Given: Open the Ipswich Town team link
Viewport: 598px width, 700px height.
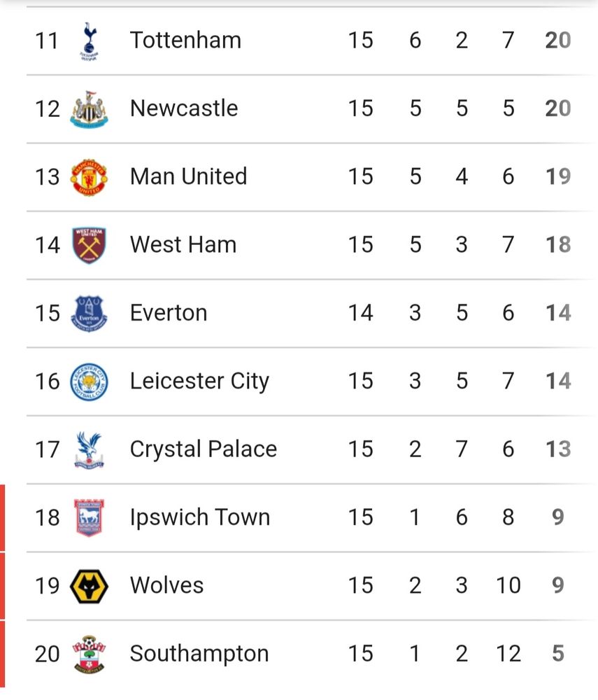Looking at the screenshot, I should [200, 517].
